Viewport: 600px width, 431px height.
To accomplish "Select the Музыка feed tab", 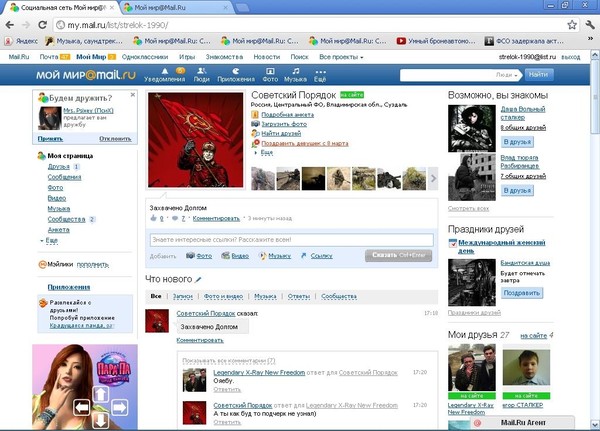I will (265, 296).
